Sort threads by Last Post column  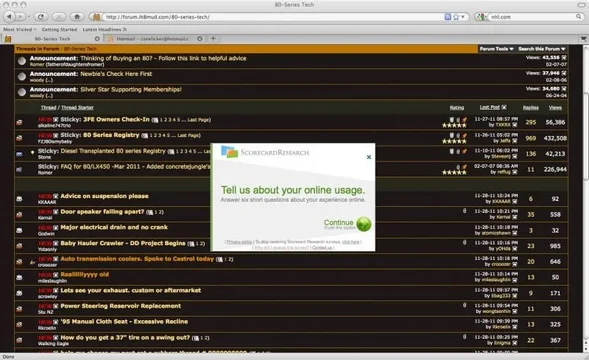coord(489,107)
